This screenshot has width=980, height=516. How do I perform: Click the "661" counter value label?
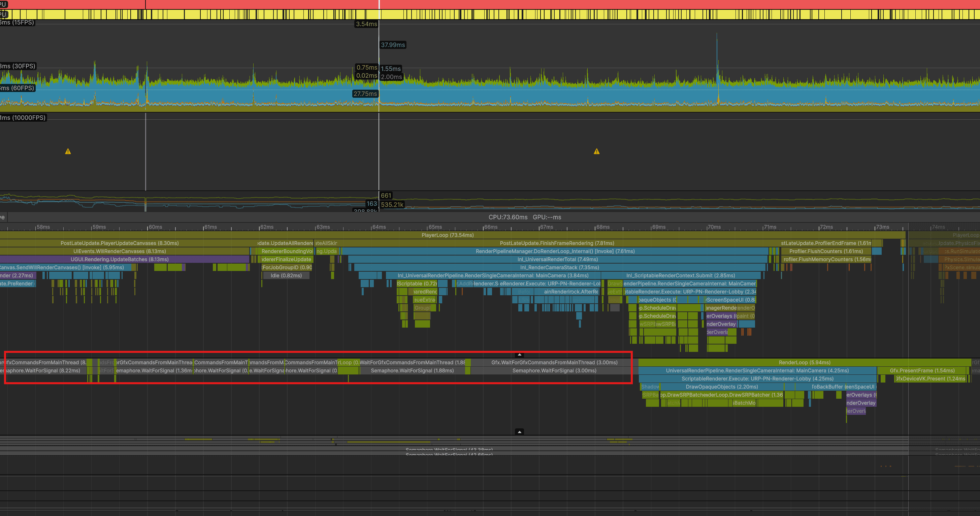[x=386, y=196]
